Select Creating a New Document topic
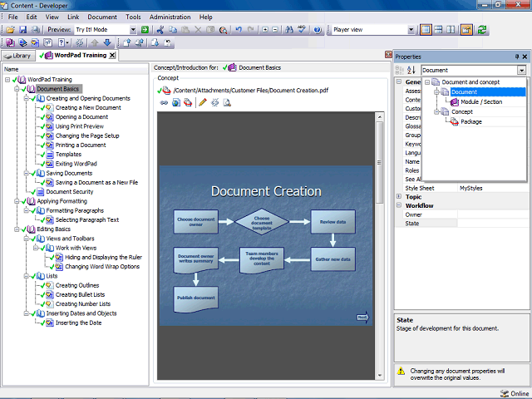The width and height of the screenshot is (532, 399). pyautogui.click(x=88, y=107)
